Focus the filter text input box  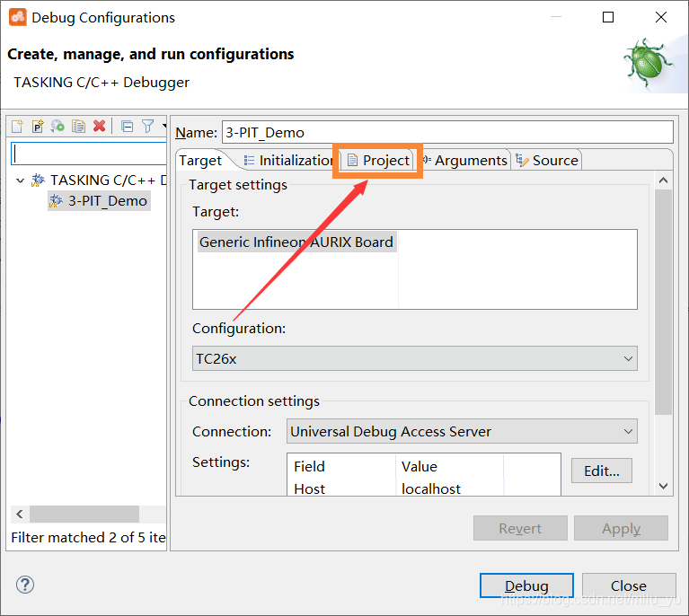coord(89,154)
